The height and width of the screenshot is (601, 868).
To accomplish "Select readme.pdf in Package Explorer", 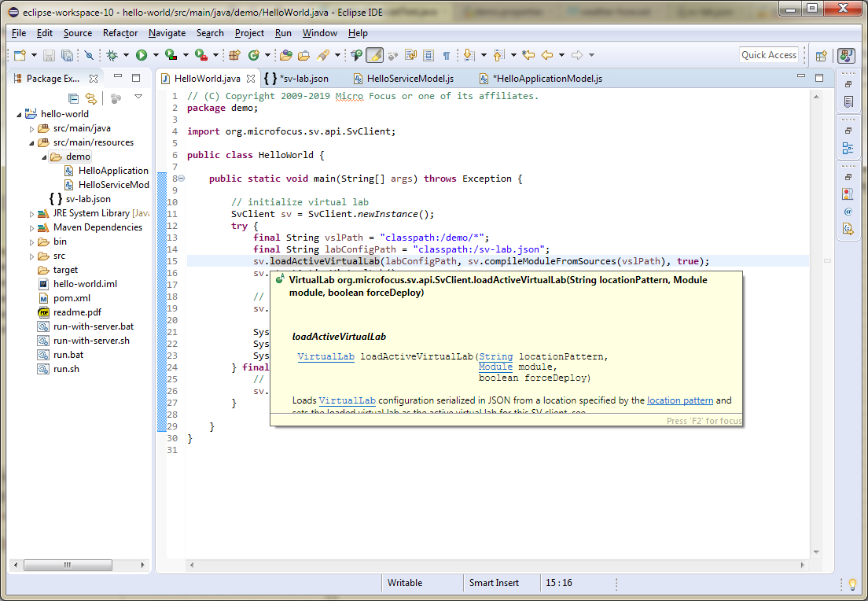I will point(70,312).
